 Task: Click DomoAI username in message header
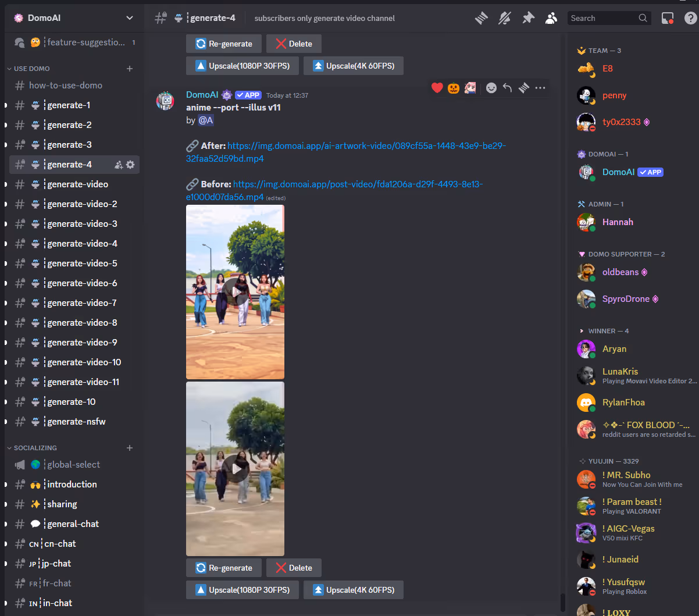tap(202, 95)
